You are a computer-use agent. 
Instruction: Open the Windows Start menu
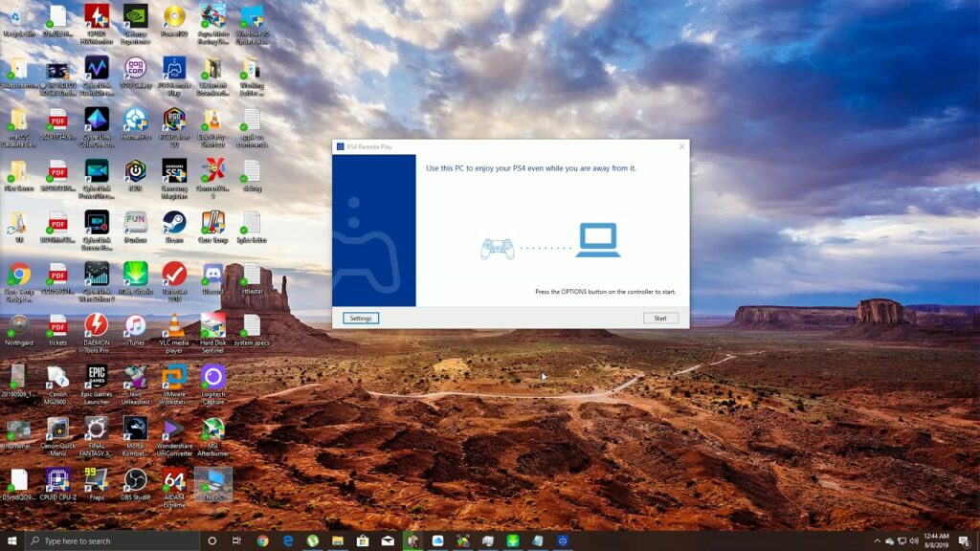pyautogui.click(x=10, y=540)
